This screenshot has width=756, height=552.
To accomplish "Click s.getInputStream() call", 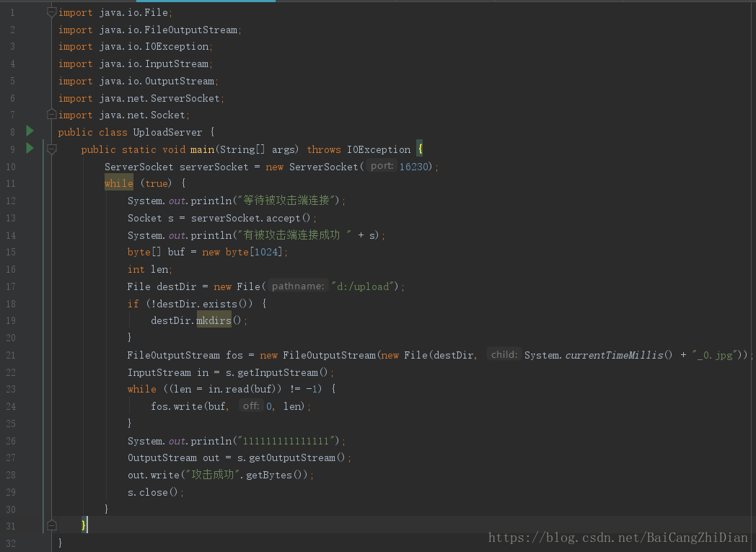I will click(277, 372).
